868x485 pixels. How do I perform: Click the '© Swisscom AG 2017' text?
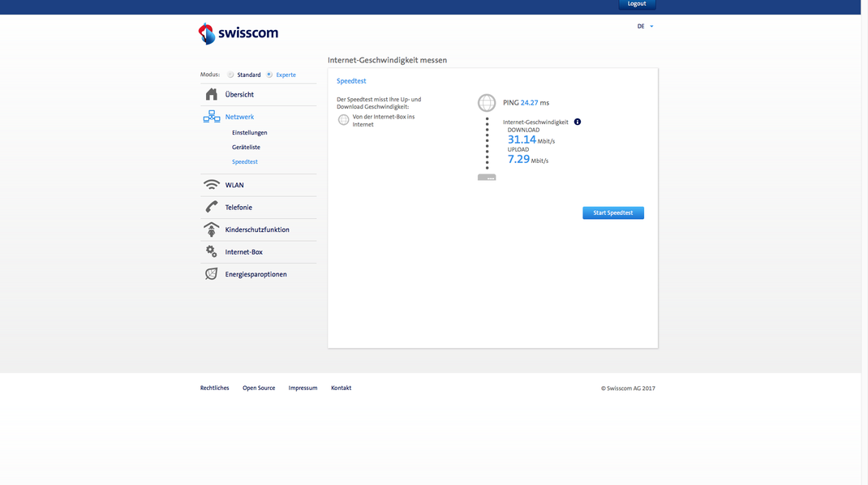(x=628, y=388)
